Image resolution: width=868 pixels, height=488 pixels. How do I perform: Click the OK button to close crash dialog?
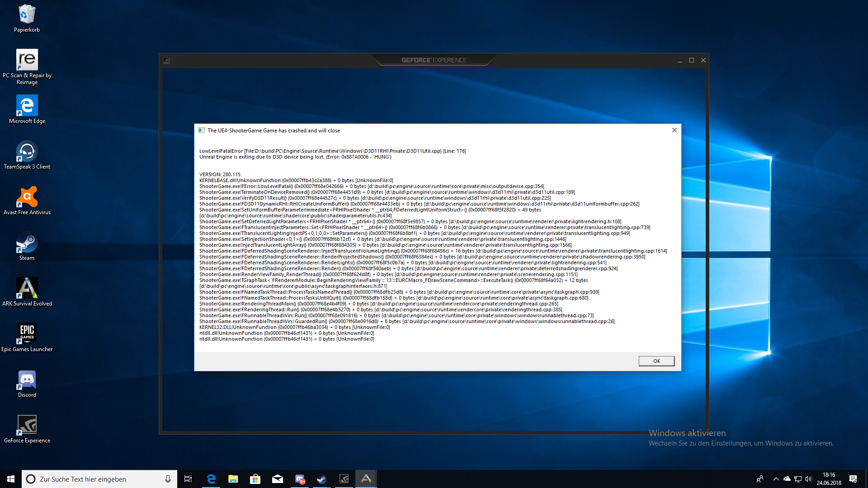tap(656, 361)
